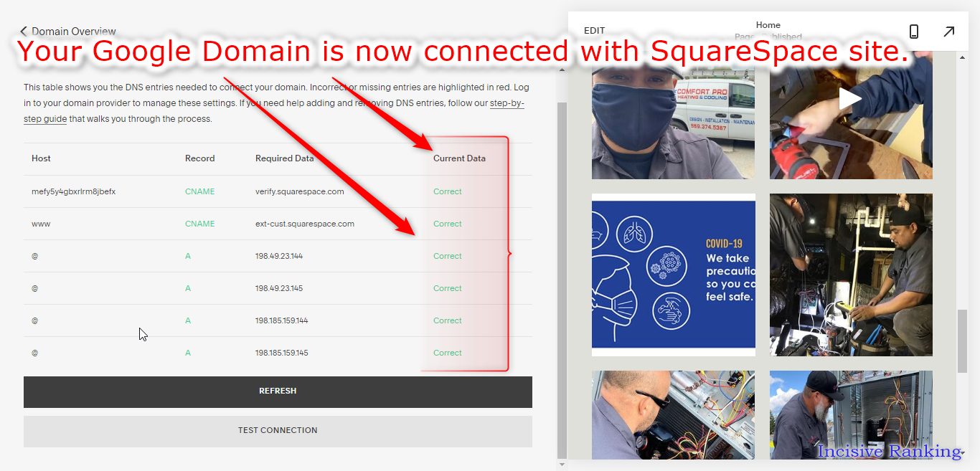The image size is (980, 471).
Task: Select technician with multimeter photo
Action: pyautogui.click(x=851, y=275)
